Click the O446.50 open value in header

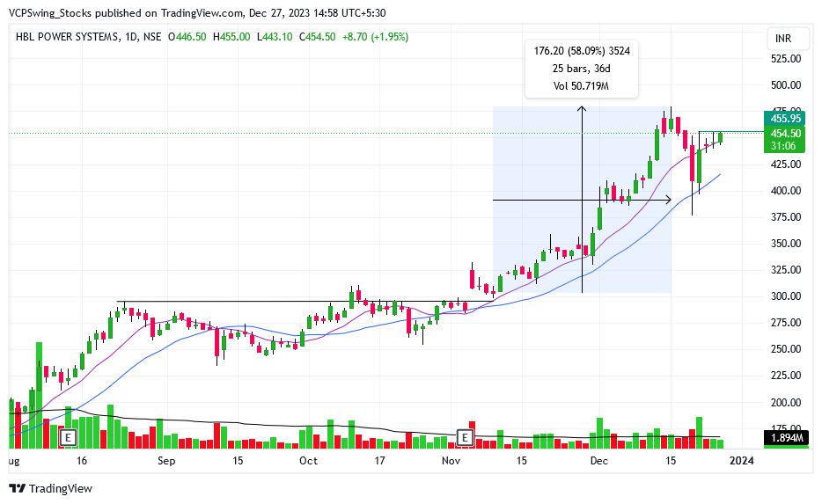pyautogui.click(x=187, y=37)
